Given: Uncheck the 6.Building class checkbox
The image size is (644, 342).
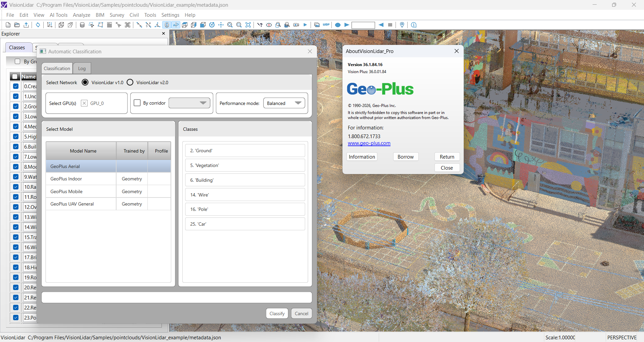Looking at the screenshot, I should pyautogui.click(x=15, y=147).
